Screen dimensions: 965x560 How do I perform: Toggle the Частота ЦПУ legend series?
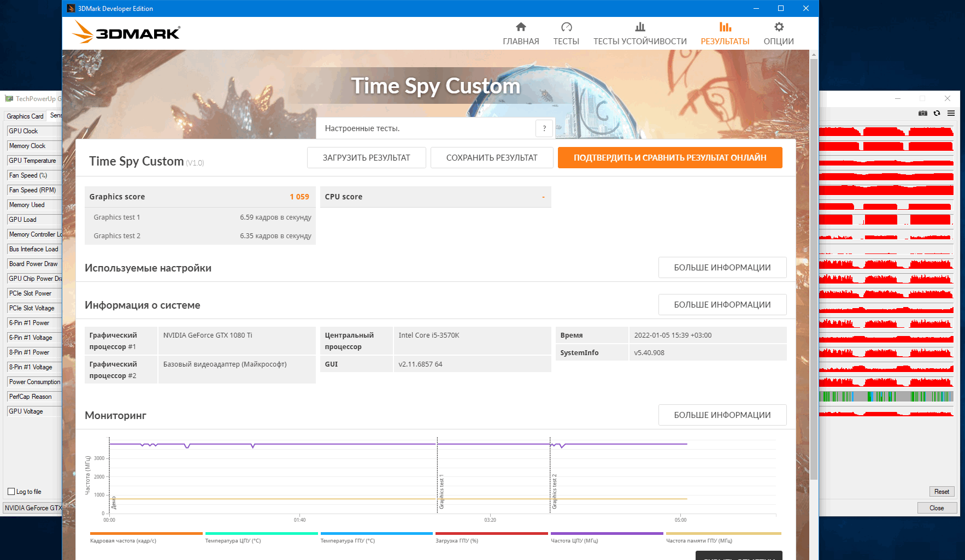click(607, 537)
